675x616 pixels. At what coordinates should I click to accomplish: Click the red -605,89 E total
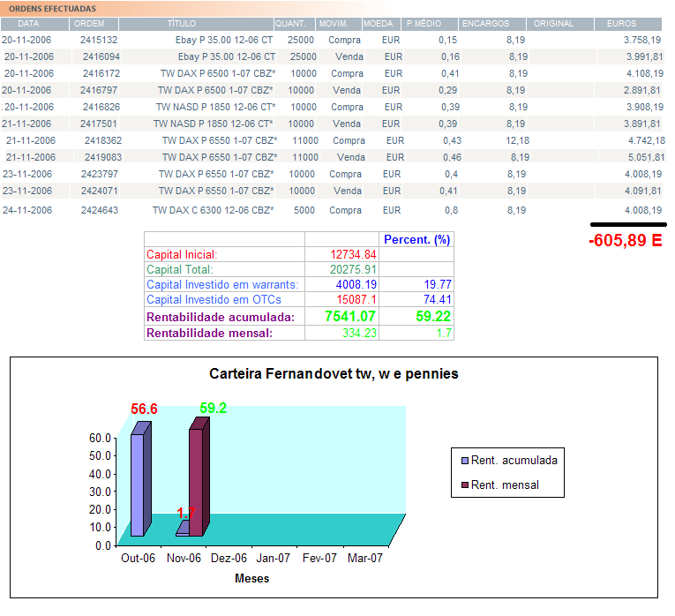[625, 241]
